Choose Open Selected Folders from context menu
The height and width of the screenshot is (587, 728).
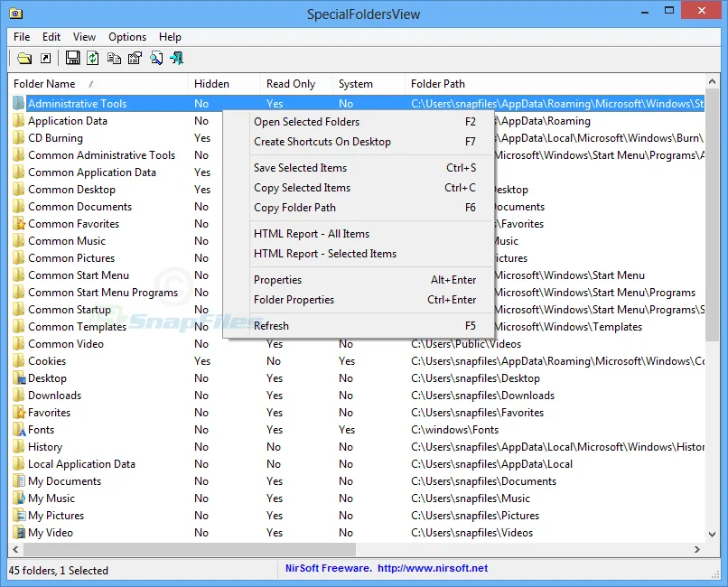coord(358,122)
